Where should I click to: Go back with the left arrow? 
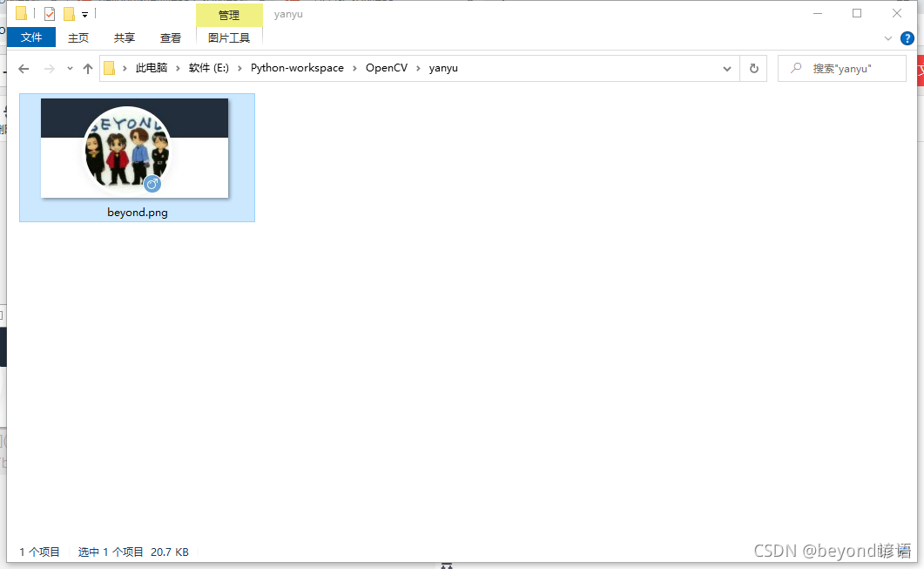coord(24,68)
